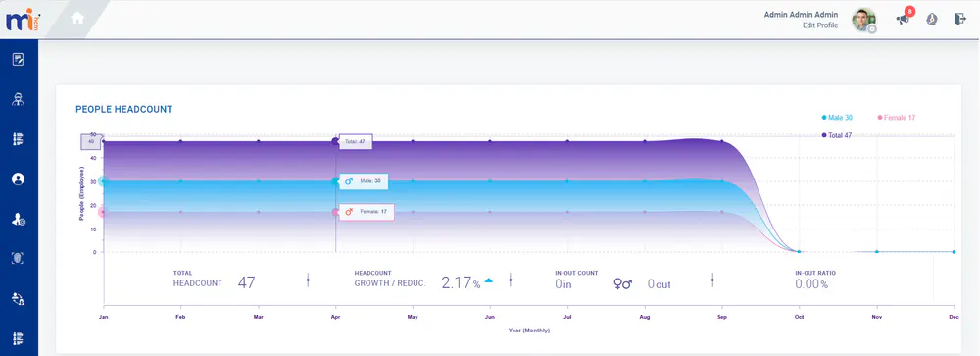Click the Total Headcount value 47

(246, 282)
